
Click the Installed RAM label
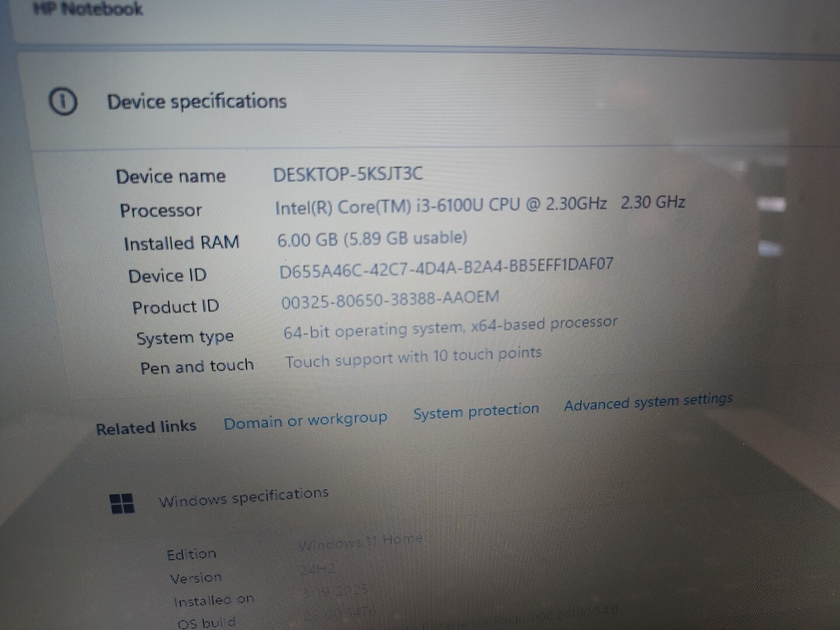(x=181, y=243)
